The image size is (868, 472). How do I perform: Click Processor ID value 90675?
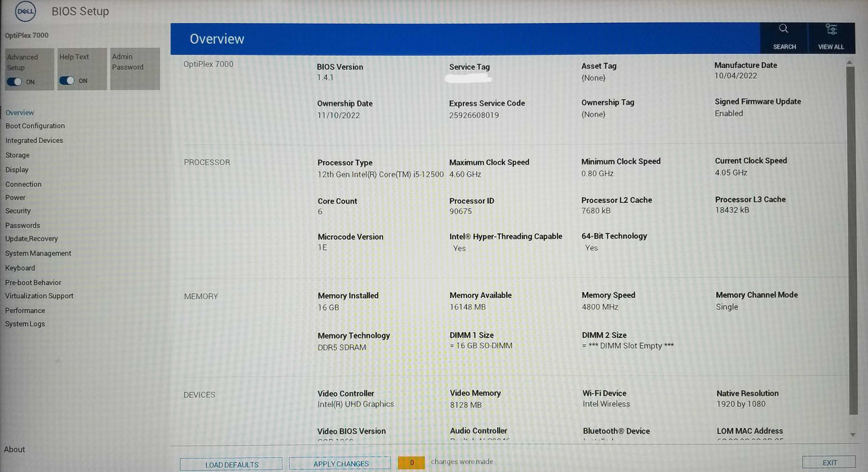461,212
